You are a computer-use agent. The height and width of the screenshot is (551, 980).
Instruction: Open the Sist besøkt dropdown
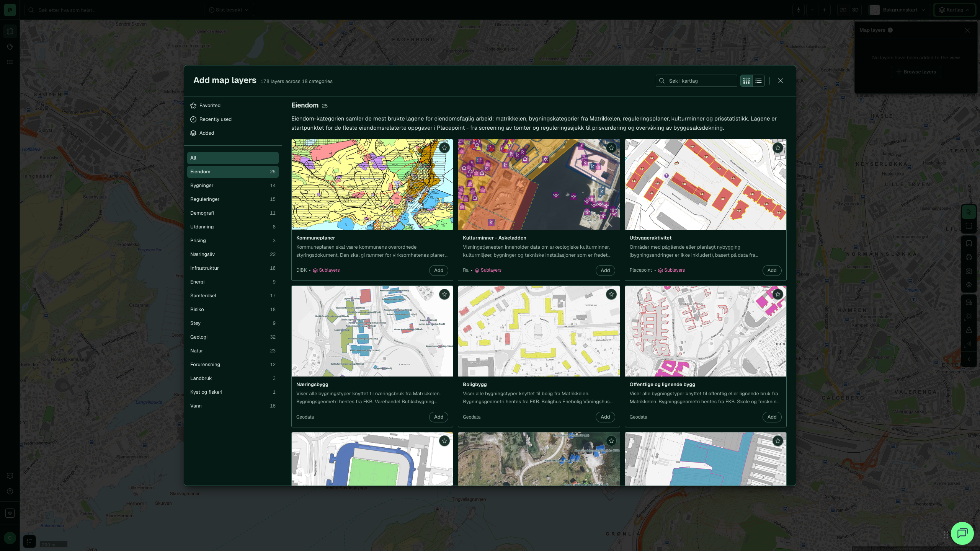pos(229,10)
